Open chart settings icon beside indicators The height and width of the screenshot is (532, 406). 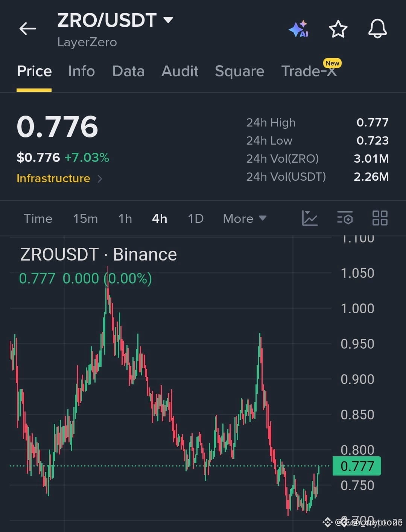tap(345, 218)
